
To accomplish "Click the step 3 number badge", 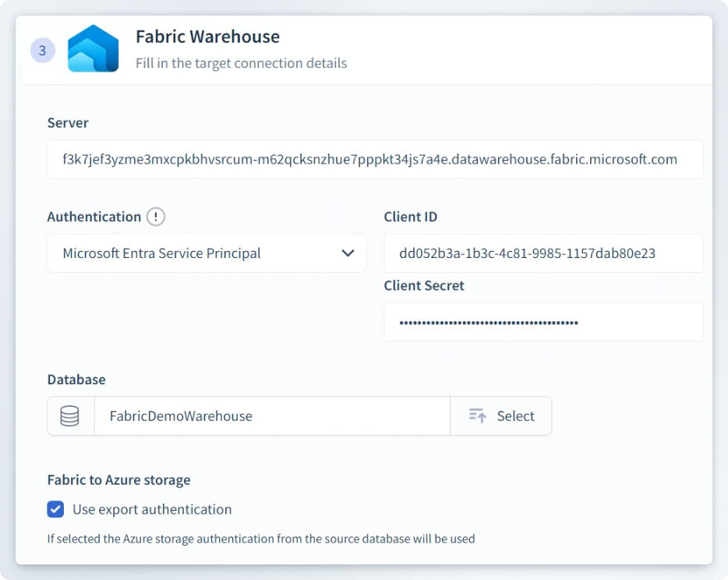I will pos(43,51).
